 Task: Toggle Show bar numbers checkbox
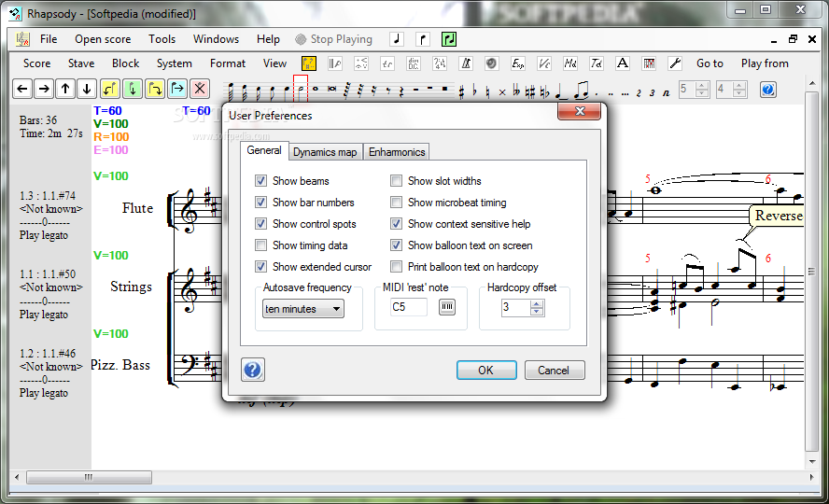tap(260, 203)
